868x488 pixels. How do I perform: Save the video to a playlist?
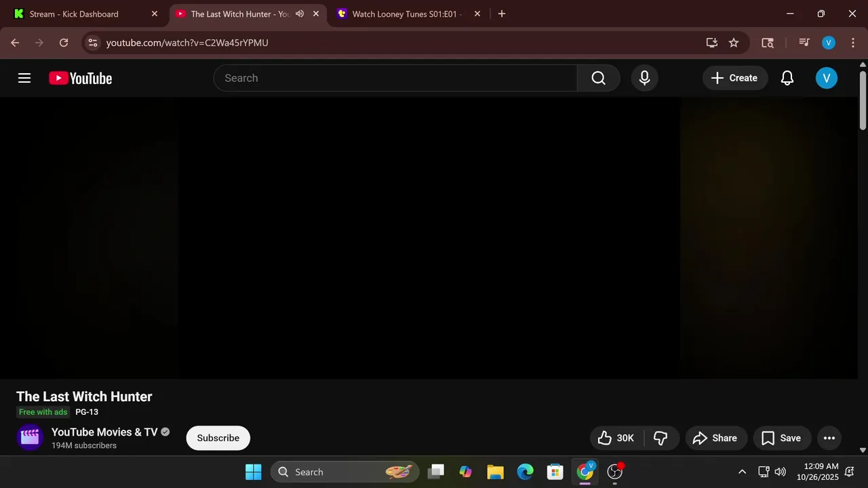[x=782, y=438]
